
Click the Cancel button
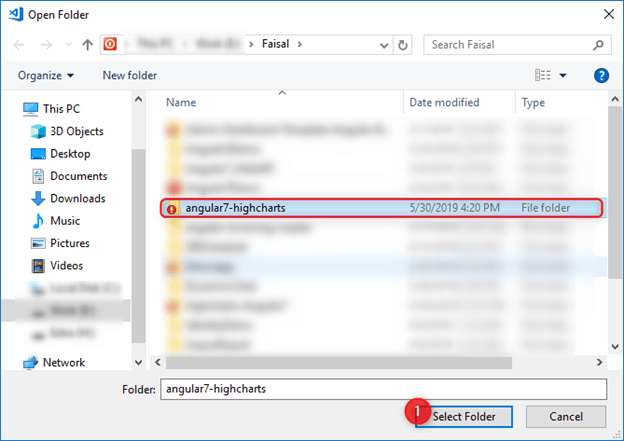(x=566, y=417)
